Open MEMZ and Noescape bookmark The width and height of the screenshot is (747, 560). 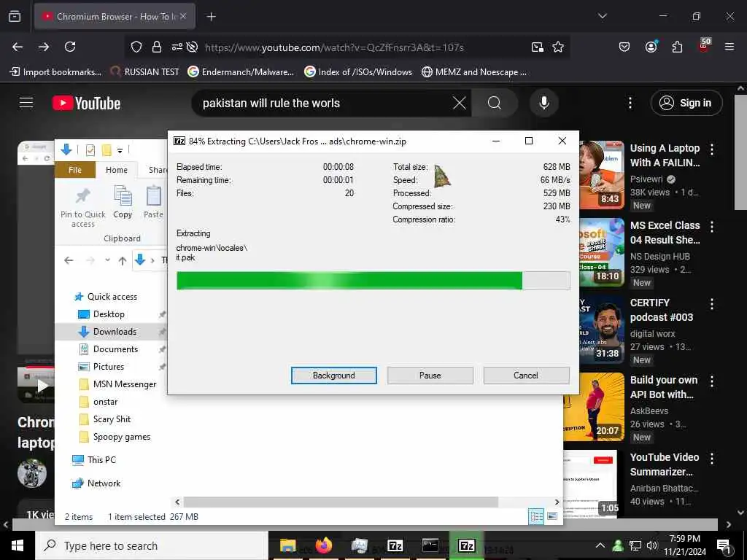[x=474, y=72]
